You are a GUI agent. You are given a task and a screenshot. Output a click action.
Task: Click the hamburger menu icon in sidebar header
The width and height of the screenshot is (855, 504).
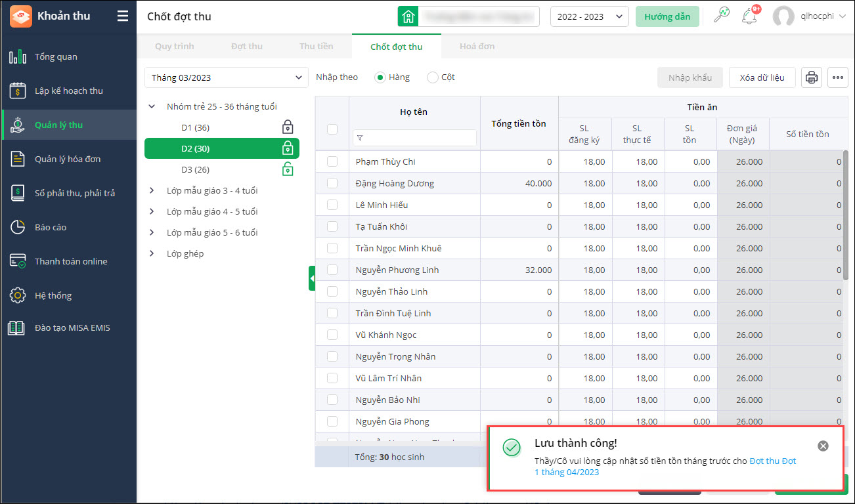tap(123, 16)
